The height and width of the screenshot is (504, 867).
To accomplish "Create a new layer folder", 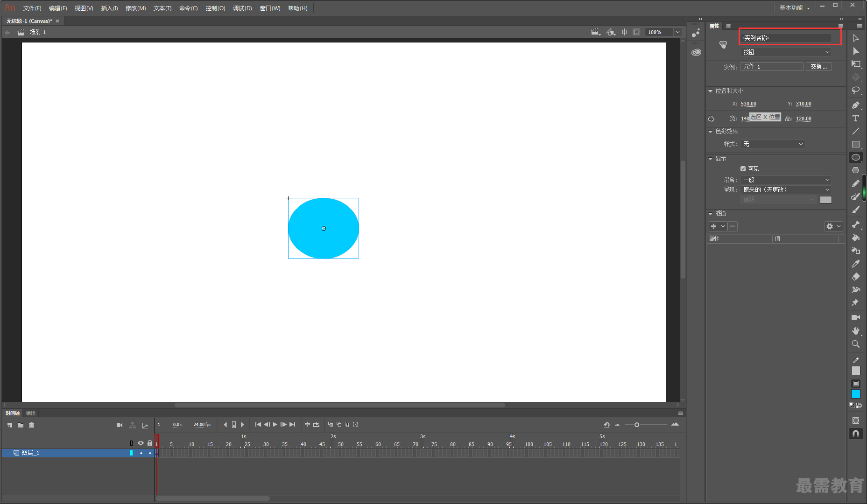I will point(21,425).
